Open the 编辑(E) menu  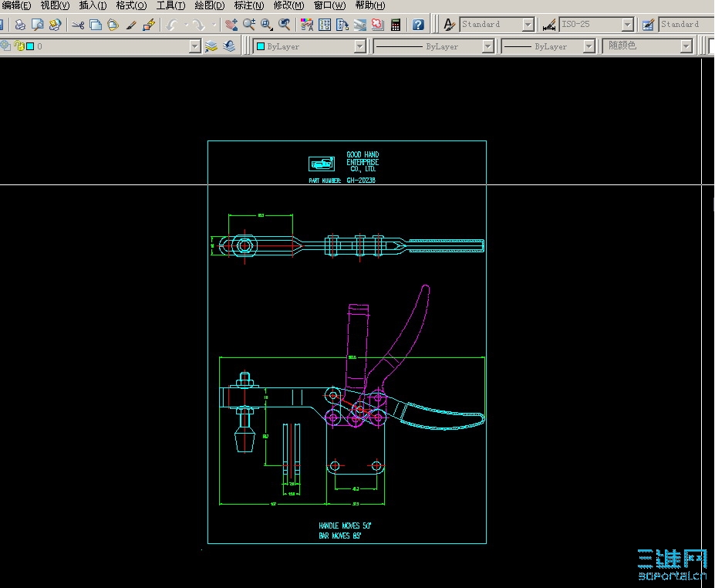(16, 5)
